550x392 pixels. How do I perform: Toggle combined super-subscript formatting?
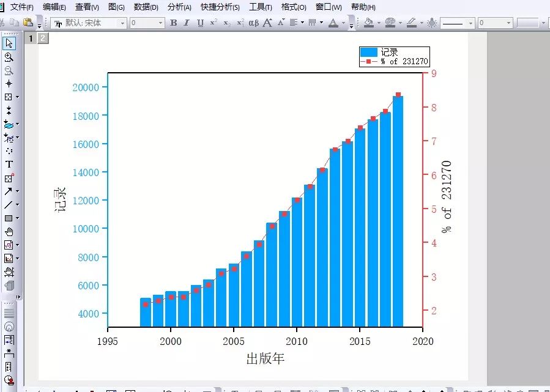pyautogui.click(x=240, y=23)
